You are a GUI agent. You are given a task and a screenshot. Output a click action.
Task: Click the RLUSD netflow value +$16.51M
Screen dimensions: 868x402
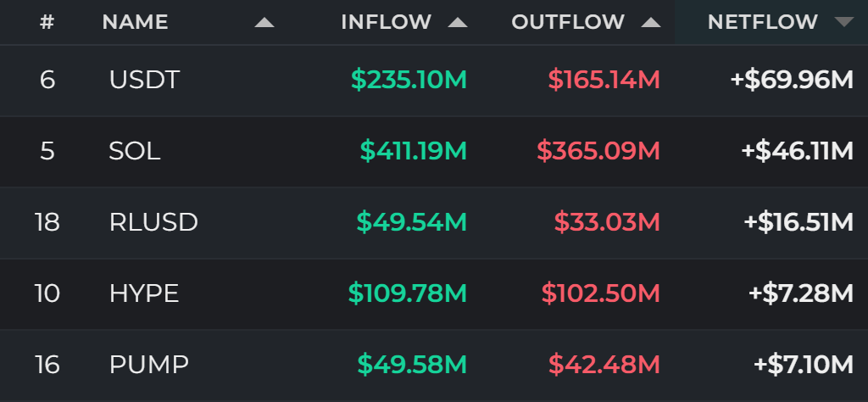pyautogui.click(x=798, y=222)
